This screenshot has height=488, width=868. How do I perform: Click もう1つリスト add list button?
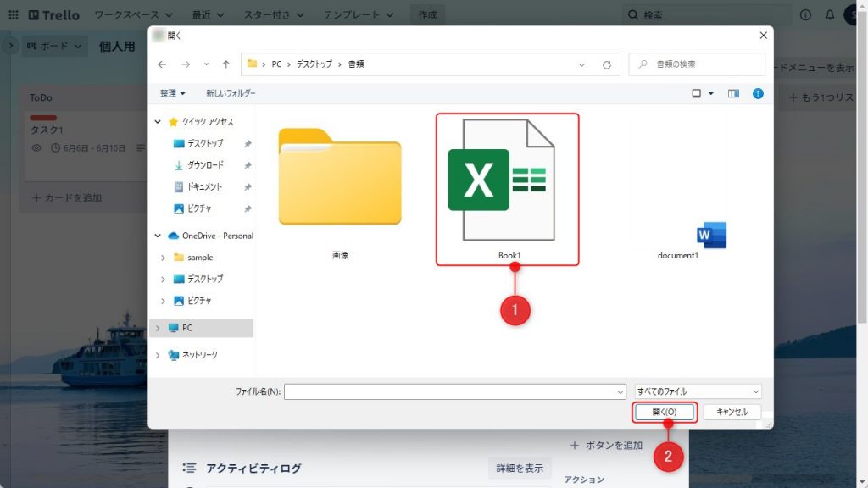pos(821,97)
